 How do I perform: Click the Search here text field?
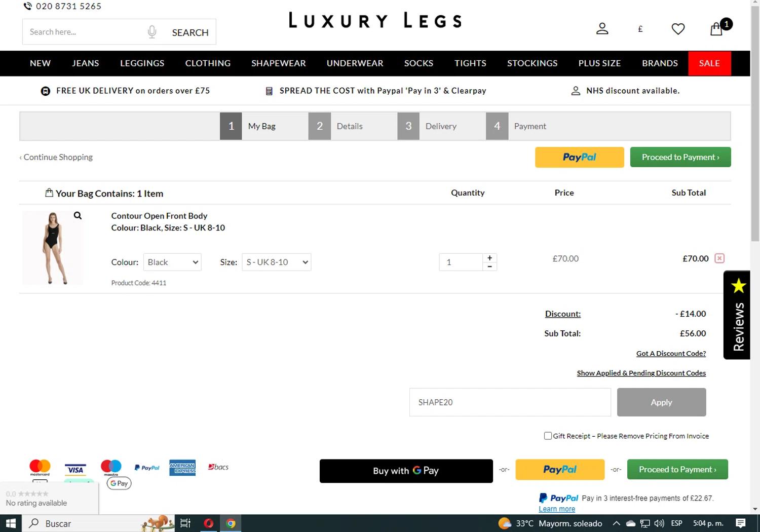84,32
